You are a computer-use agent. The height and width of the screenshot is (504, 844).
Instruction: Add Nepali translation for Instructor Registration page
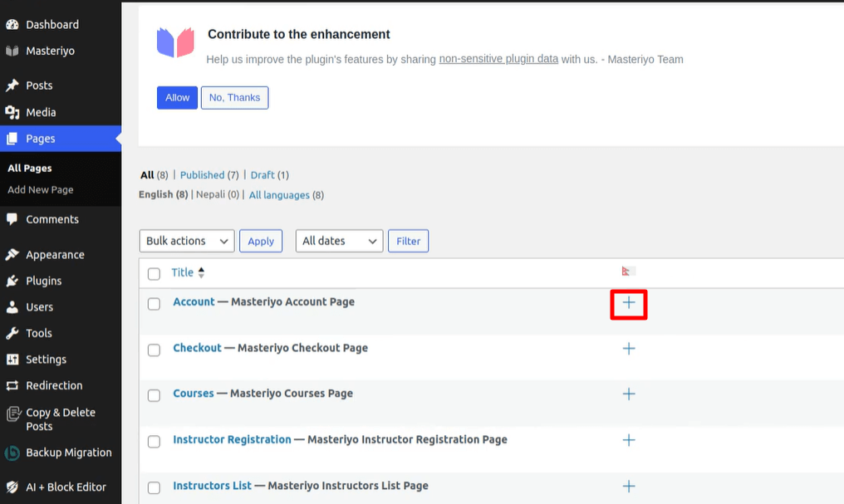point(628,440)
